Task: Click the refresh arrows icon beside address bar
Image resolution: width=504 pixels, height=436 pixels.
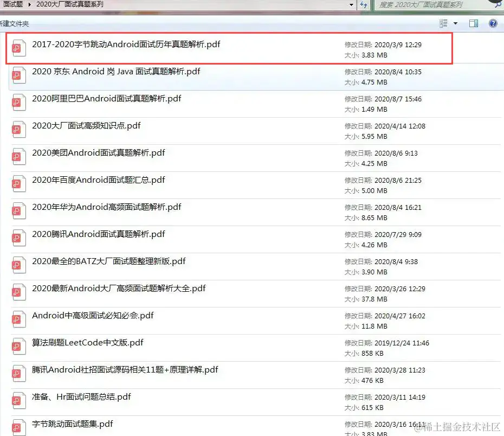Action: tap(364, 4)
